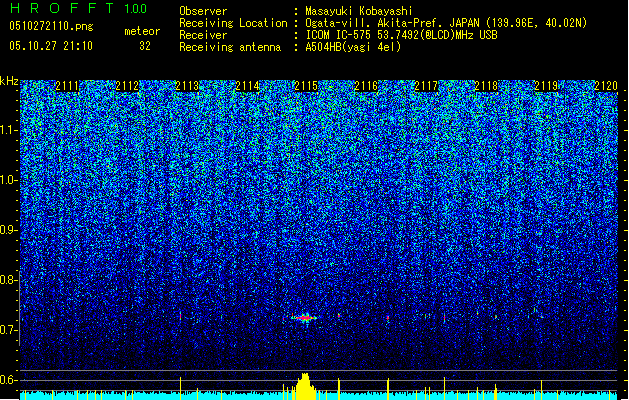Click the filename 0510272110.png
This screenshot has width=629, height=400.
click(51, 26)
